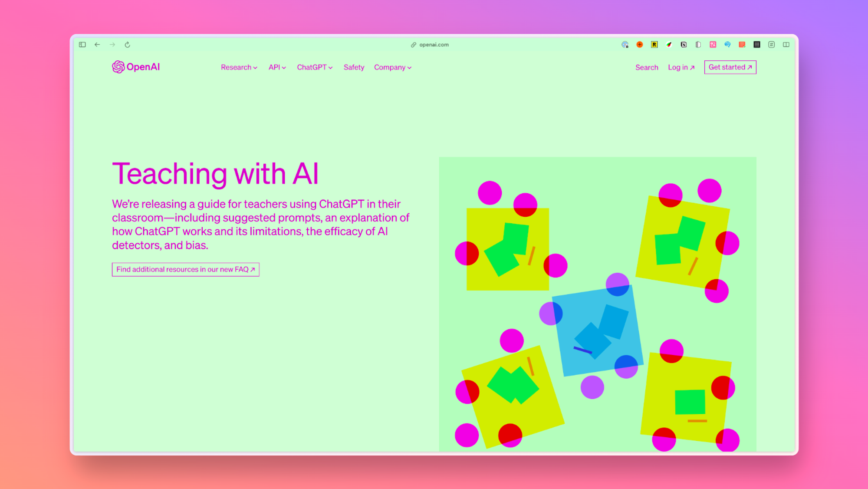868x489 pixels.
Task: Open the yellow R extension
Action: [x=654, y=45]
